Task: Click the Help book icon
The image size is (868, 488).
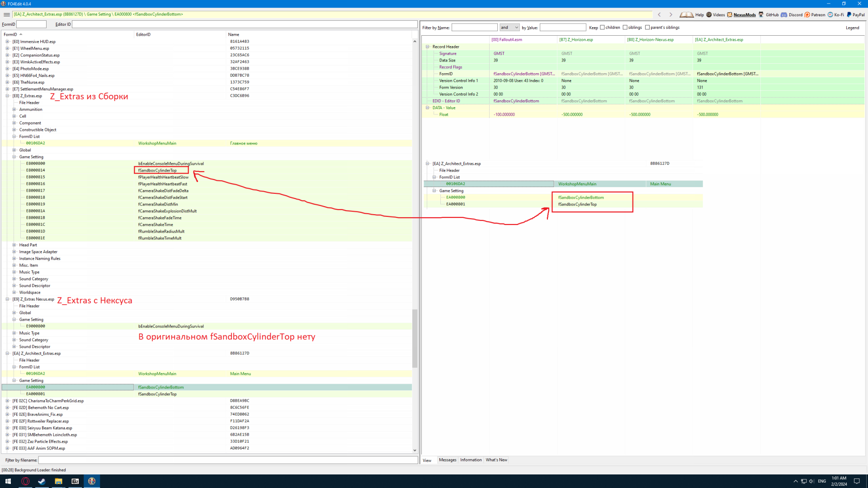Action: [x=686, y=14]
